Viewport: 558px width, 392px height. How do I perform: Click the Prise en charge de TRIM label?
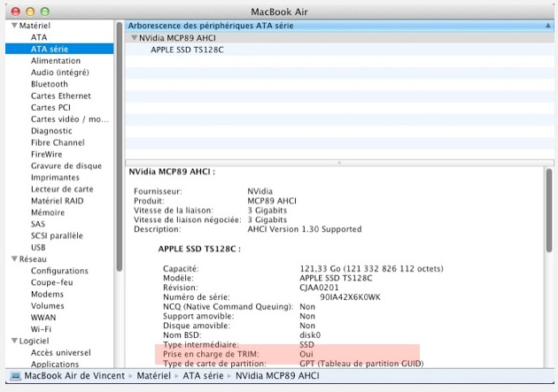coord(211,354)
